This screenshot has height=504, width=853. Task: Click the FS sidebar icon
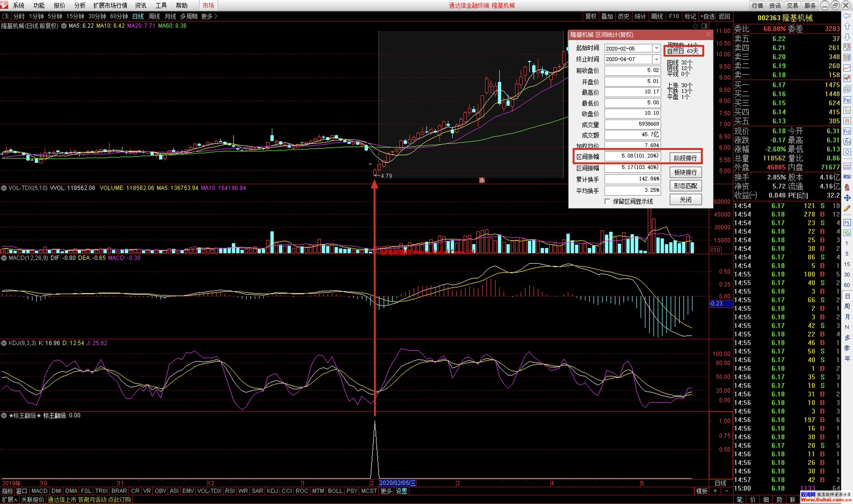click(x=847, y=222)
